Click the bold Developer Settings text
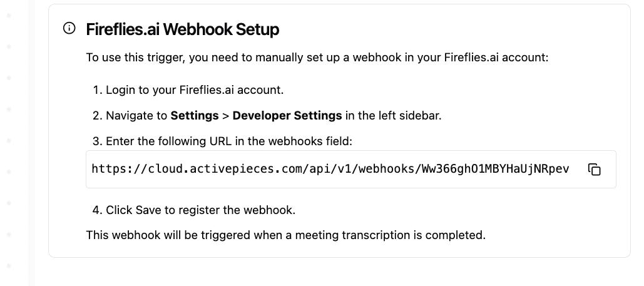This screenshot has height=286, width=644. click(287, 116)
